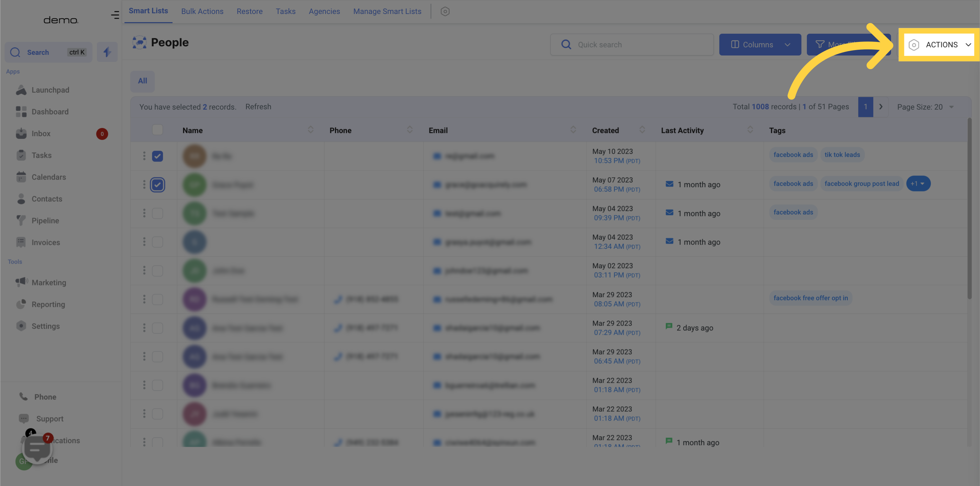Uncheck the May 07 2023 row checkbox
Viewport: 980px width, 486px height.
click(x=157, y=185)
